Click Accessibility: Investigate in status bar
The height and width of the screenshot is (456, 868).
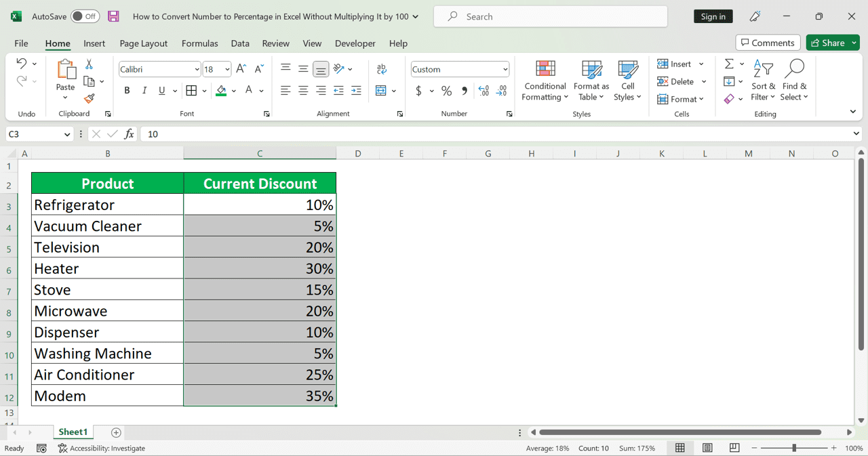pyautogui.click(x=102, y=448)
